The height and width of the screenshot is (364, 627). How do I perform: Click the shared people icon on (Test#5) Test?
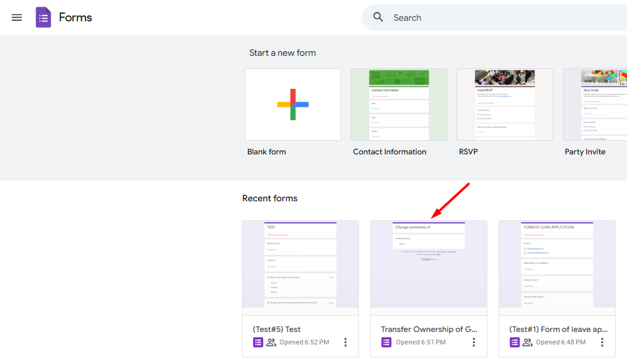[x=271, y=342]
